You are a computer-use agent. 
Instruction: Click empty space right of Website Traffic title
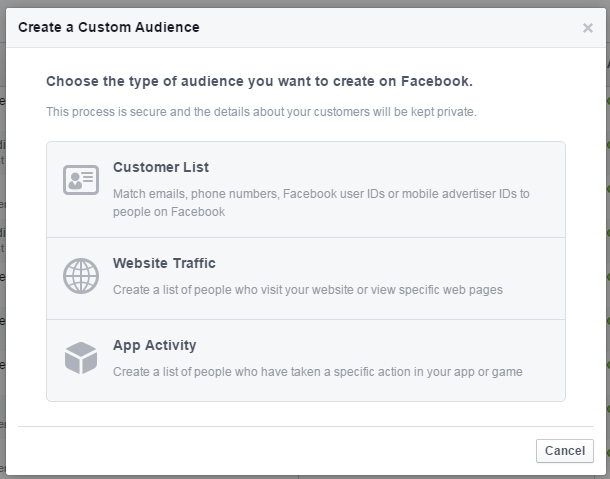click(400, 263)
